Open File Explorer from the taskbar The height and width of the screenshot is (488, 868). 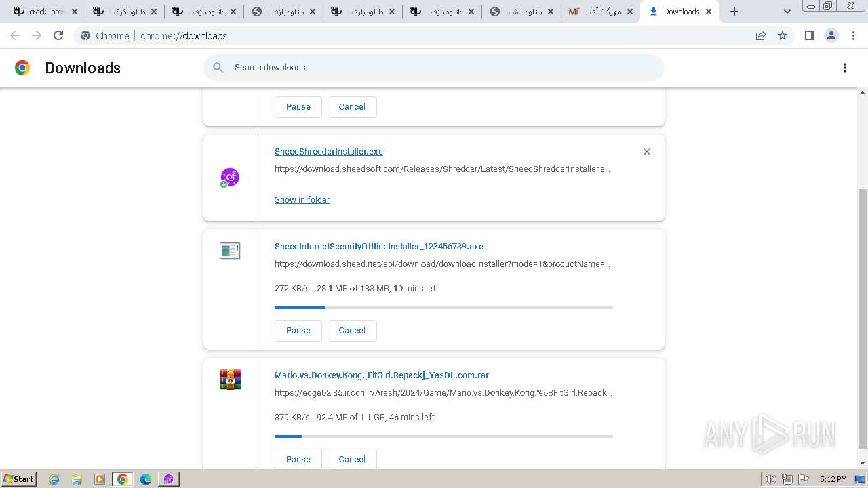[77, 479]
